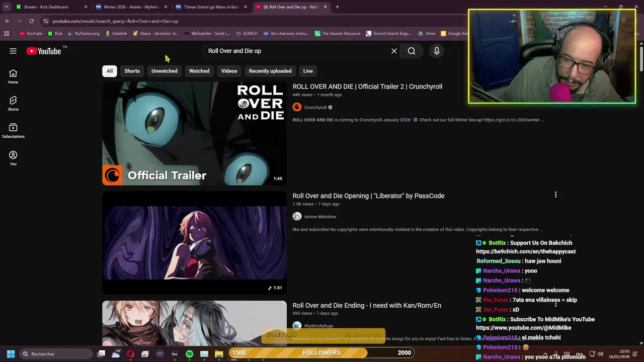Open the apps grid in bookmarks bar
This screenshot has width=644, height=362.
pos(7,34)
